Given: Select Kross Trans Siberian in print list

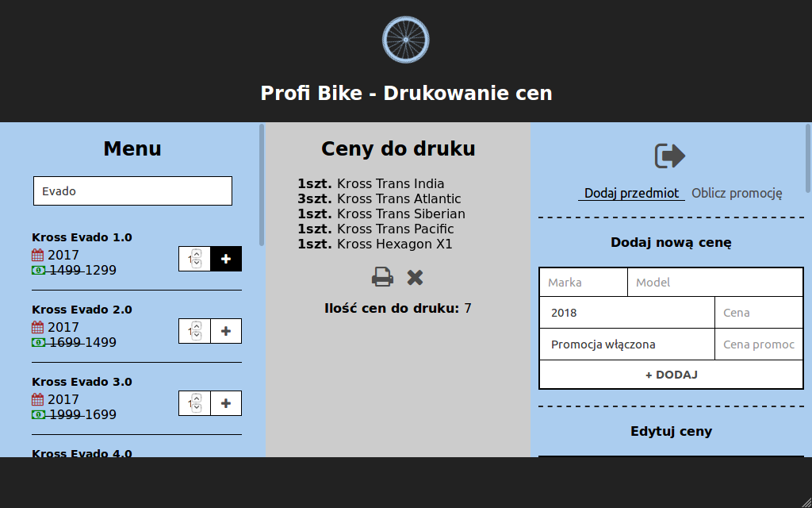Looking at the screenshot, I should pyautogui.click(x=381, y=214).
